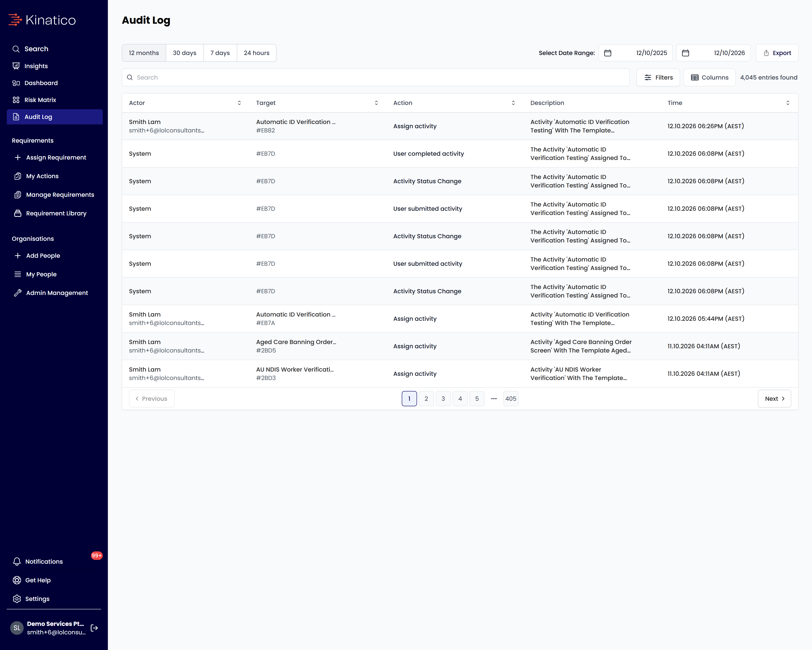Screen dimensions: 812x650
Task: Sort by the Action column
Action: click(513, 103)
